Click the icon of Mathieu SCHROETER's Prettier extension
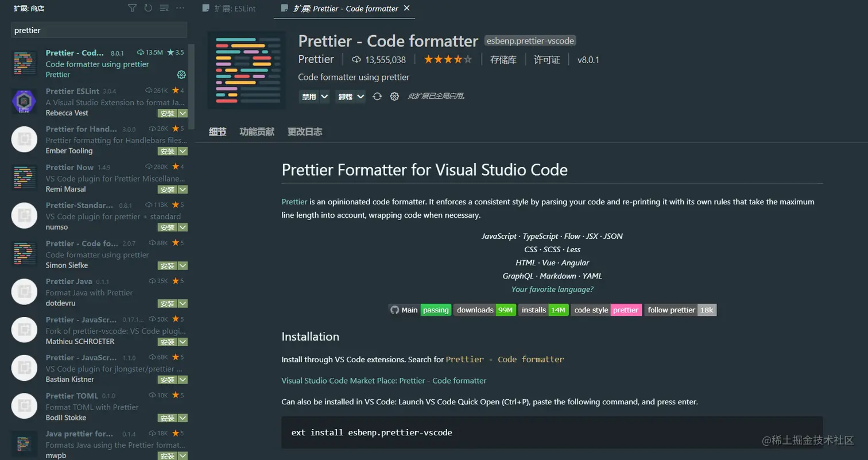 [25, 330]
